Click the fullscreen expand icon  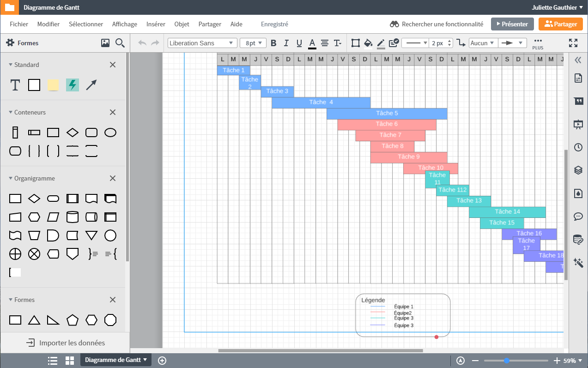click(573, 43)
